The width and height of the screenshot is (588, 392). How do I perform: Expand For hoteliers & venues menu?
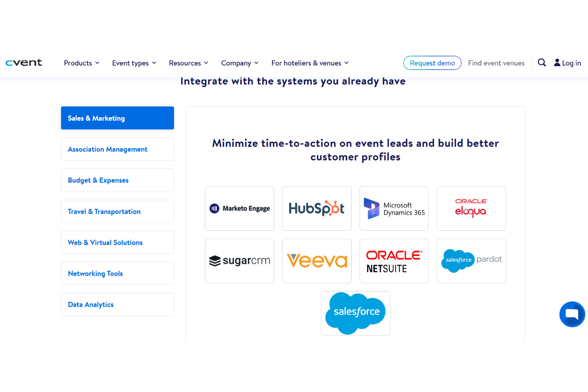click(310, 63)
